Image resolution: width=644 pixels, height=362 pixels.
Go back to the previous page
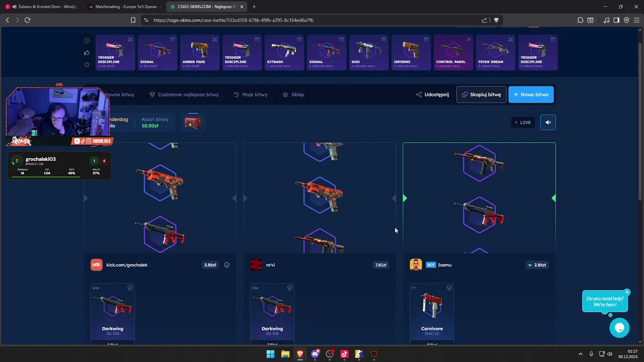pyautogui.click(x=8, y=20)
